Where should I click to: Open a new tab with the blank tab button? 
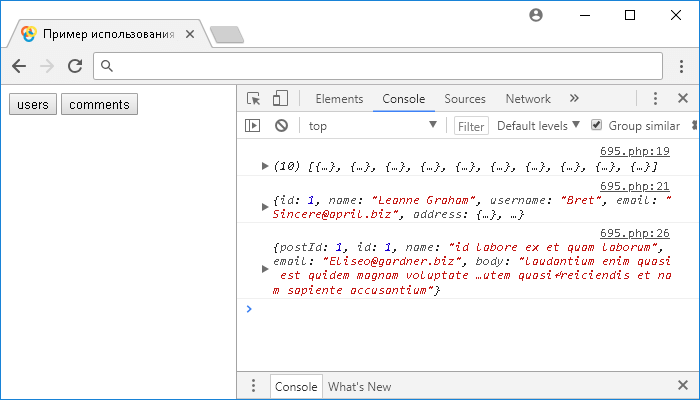[x=227, y=35]
